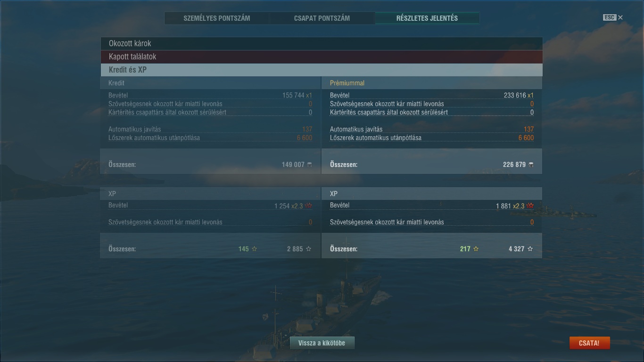The image size is (644, 362).
Task: Return to port with Vissza a kikötőbe
Action: coord(322,343)
